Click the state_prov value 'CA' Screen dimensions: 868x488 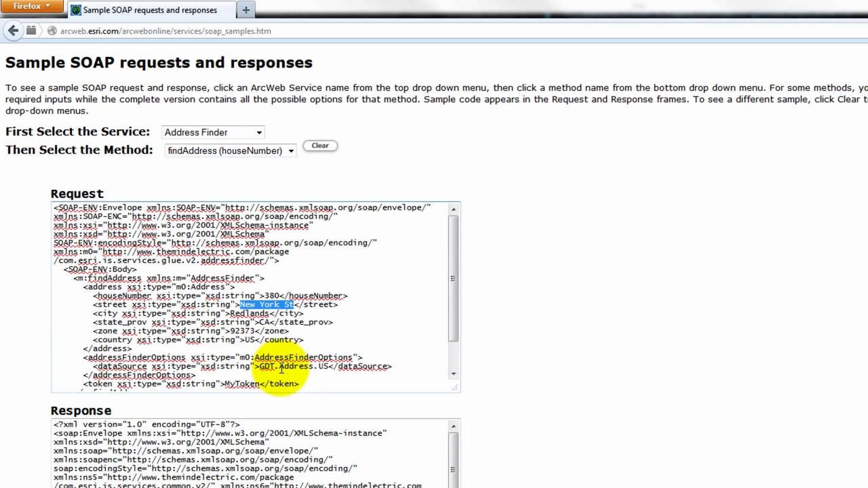[x=264, y=322]
